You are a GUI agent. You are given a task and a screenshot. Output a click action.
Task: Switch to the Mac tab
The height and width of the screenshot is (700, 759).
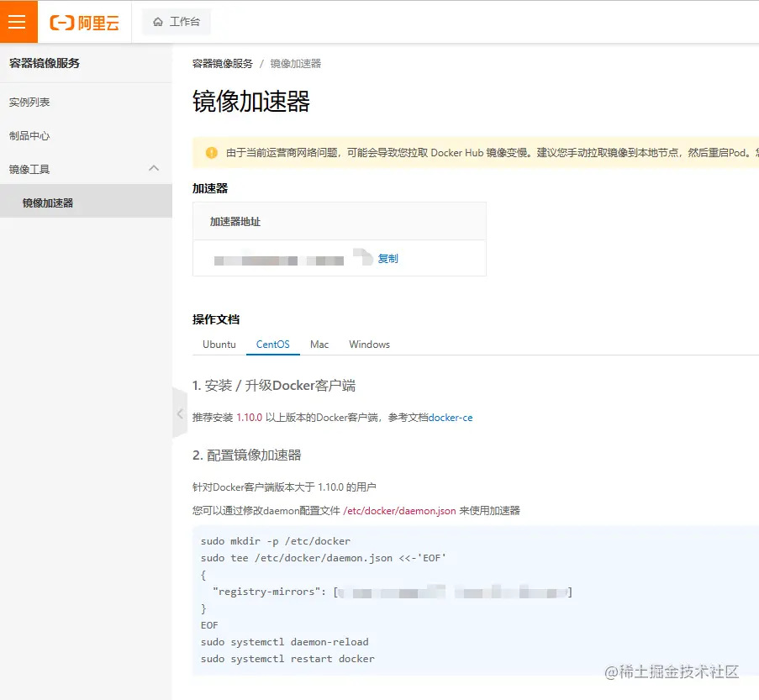pyautogui.click(x=319, y=345)
